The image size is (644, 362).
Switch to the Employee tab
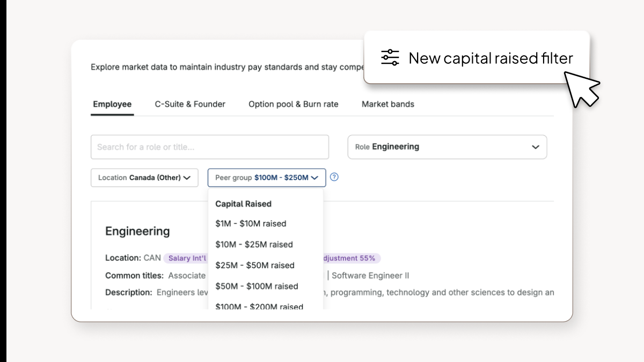tap(112, 104)
